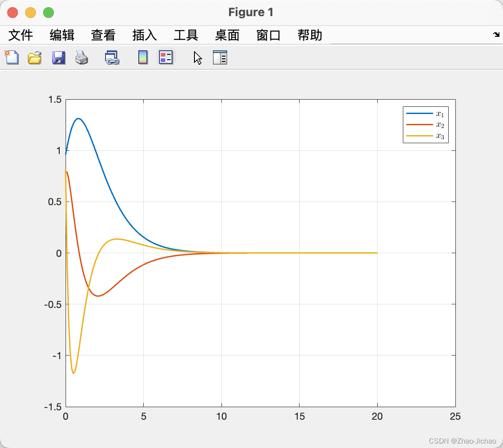Screen dimensions: 503x448
Task: Open the 编辑 menu
Action: (62, 35)
